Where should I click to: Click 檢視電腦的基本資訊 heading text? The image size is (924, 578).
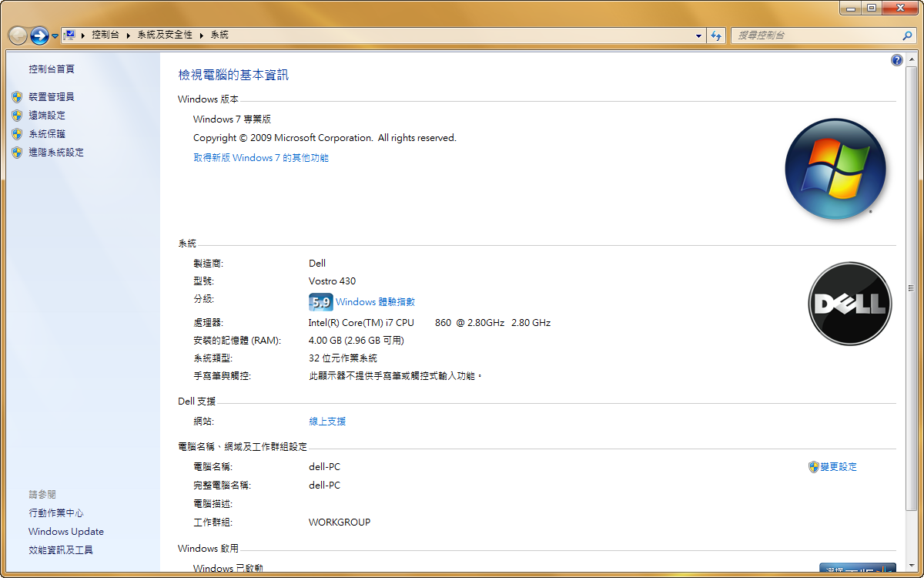233,75
